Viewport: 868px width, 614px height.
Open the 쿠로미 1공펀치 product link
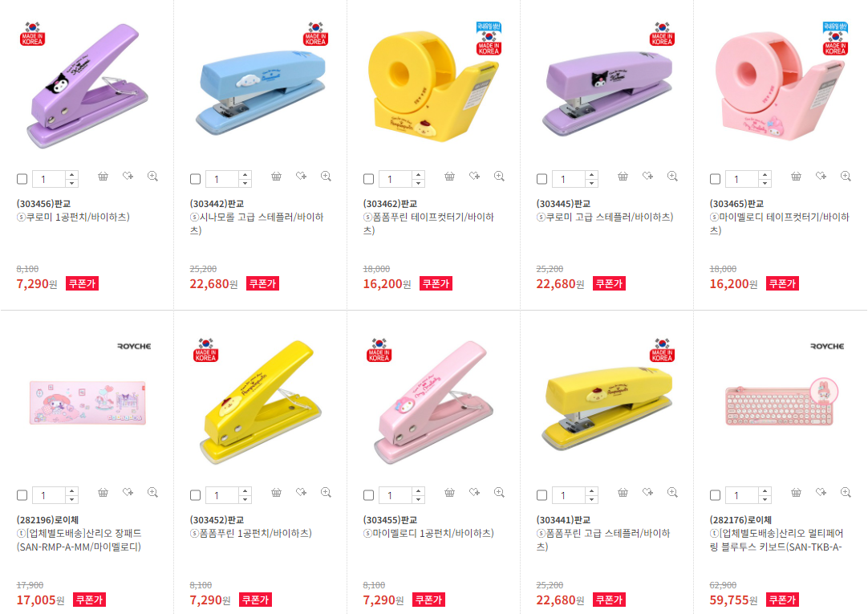click(73, 217)
